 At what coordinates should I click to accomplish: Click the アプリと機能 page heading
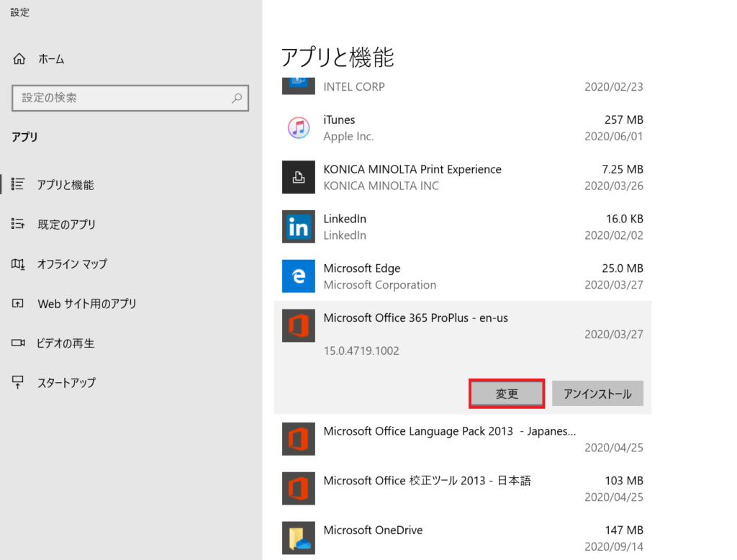click(338, 58)
